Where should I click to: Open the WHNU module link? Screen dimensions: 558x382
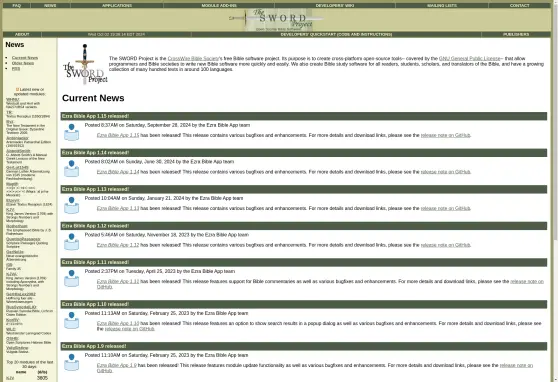[x=12, y=99]
